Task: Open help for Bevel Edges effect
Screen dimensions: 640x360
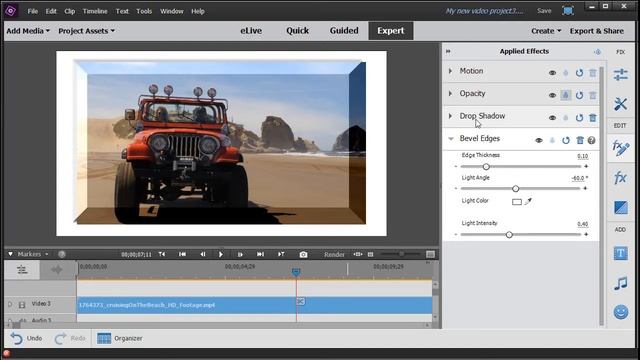Action: click(x=591, y=140)
